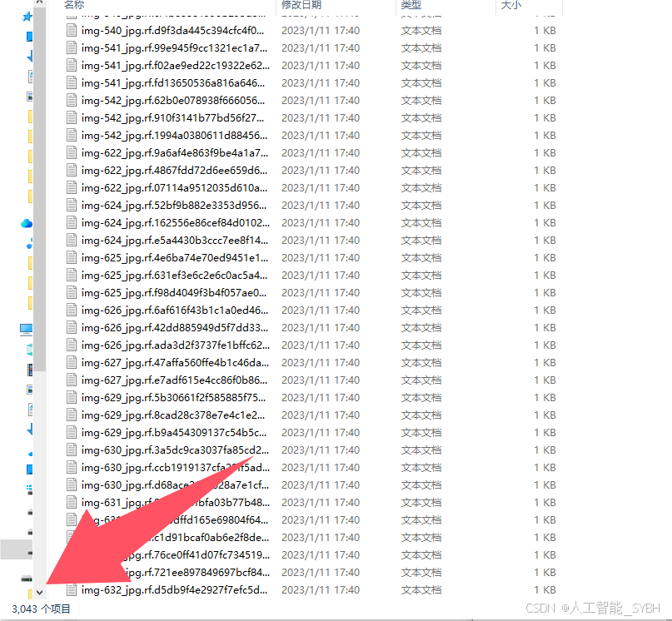Screen dimensions: 672x621
Task: Click the date cell of img-626_jpg.rf.6af616f43b1c1a0ed46
Action: [x=321, y=310]
